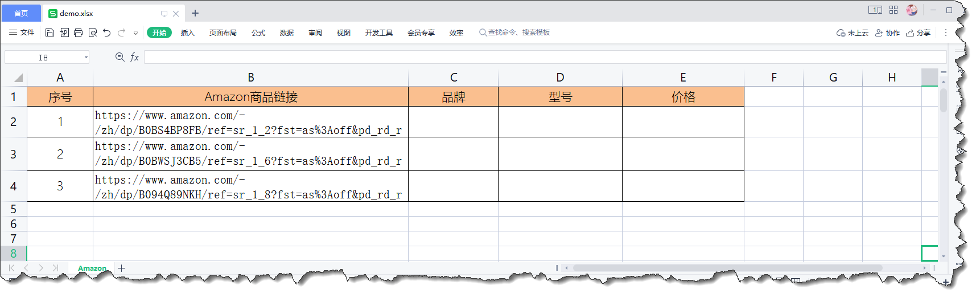
Task: Expand the Name Box dropdown arrow
Action: tap(86, 57)
